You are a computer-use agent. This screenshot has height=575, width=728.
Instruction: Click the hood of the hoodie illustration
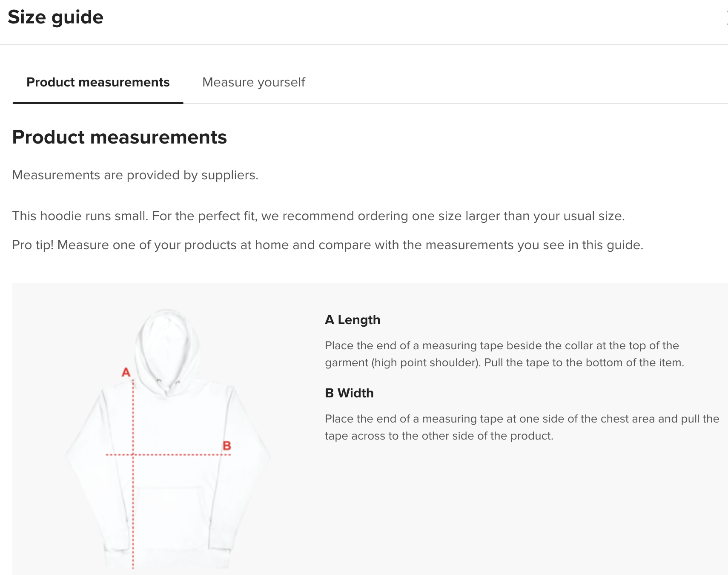[x=167, y=345]
